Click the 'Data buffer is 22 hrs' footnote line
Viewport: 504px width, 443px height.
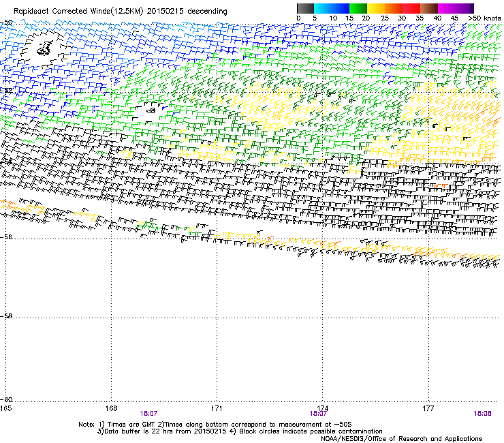click(x=240, y=431)
